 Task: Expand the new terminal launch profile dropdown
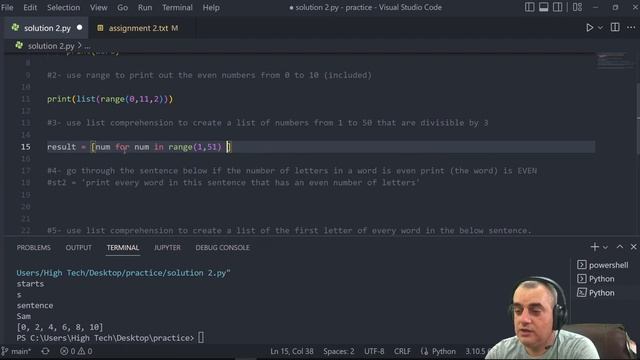click(605, 247)
